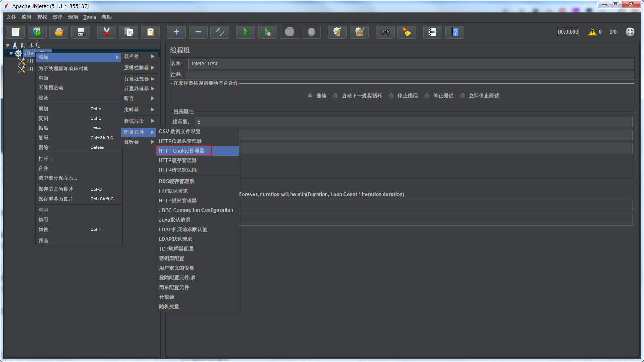Expand the 断言 submenu
The image size is (644, 362).
(139, 98)
